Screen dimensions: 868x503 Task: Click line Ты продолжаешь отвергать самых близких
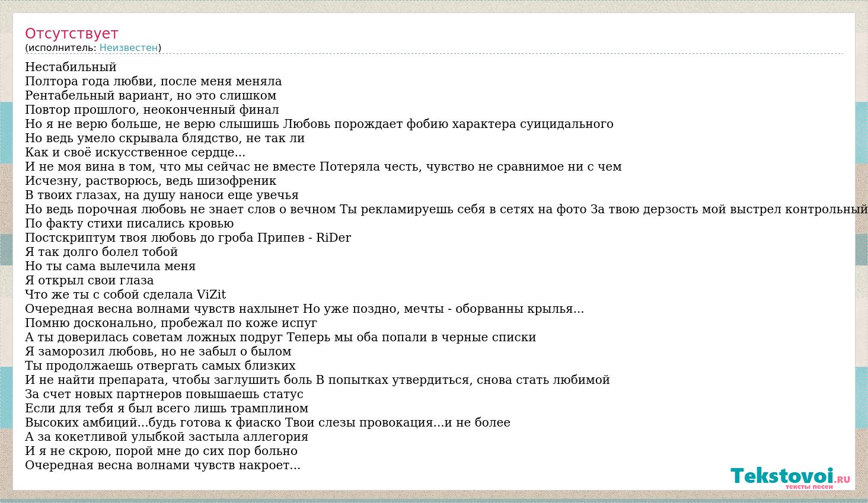tap(160, 366)
